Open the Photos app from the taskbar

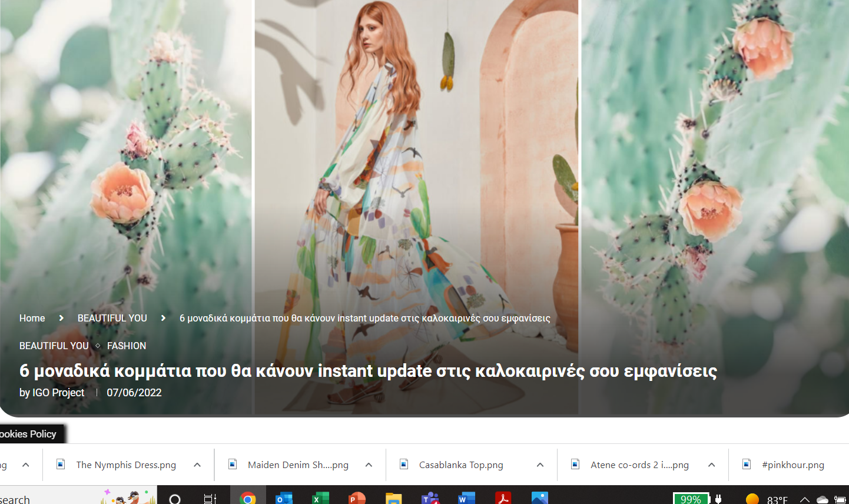[539, 498]
